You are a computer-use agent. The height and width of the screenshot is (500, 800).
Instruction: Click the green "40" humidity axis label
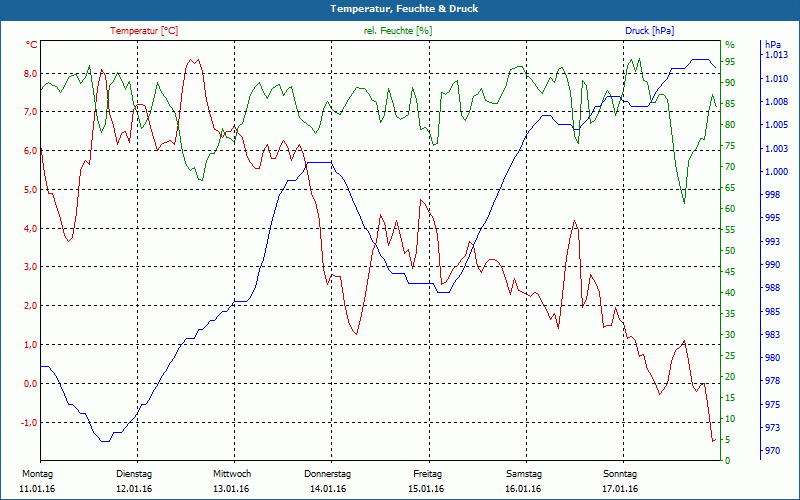point(730,293)
